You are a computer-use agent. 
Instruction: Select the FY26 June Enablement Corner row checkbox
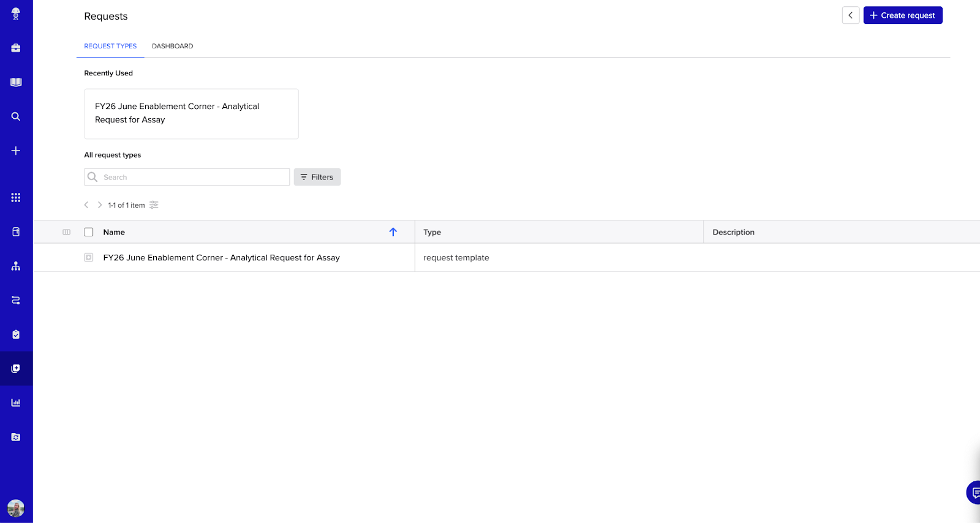(89, 258)
